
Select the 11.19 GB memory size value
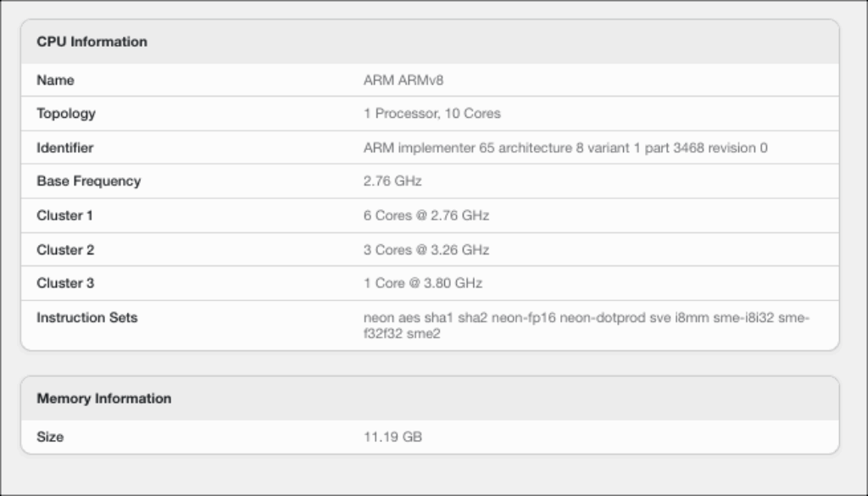click(392, 437)
